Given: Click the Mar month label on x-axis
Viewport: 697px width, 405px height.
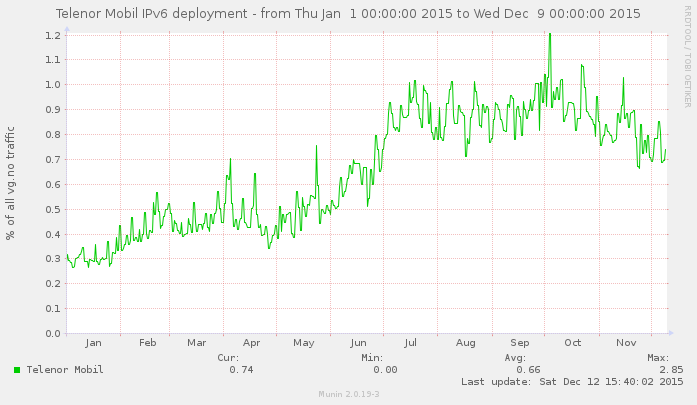Looking at the screenshot, I should [196, 343].
